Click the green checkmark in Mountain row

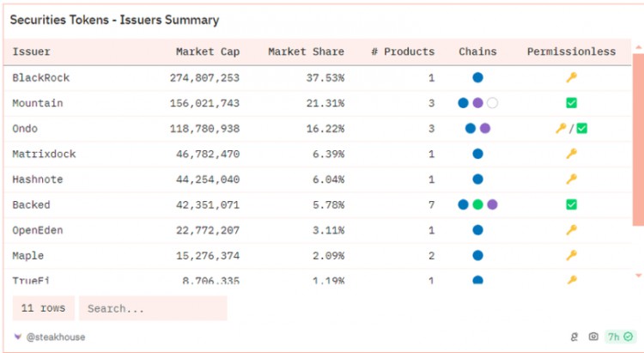pos(571,103)
